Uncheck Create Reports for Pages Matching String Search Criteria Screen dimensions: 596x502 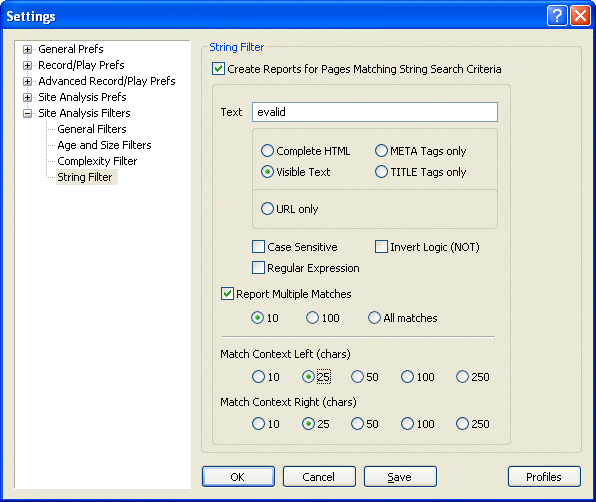[218, 69]
